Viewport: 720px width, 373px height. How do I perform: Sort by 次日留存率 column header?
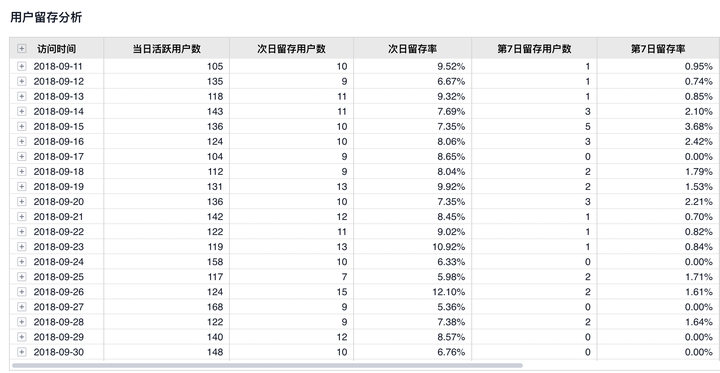click(412, 49)
